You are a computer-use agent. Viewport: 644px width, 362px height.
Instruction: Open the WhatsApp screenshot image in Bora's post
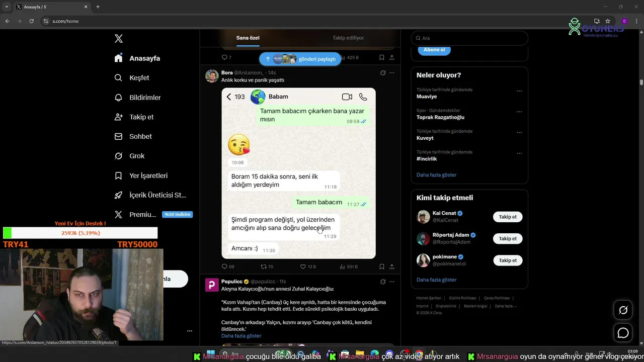[298, 173]
